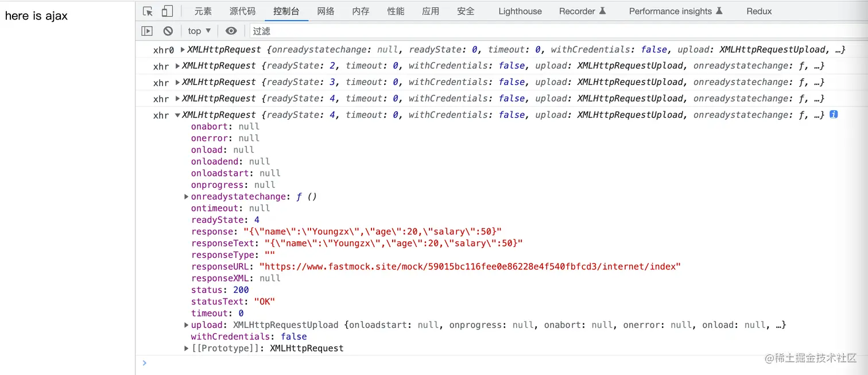Click the expanded timeout: 0 property row
868x375 pixels.
218,313
